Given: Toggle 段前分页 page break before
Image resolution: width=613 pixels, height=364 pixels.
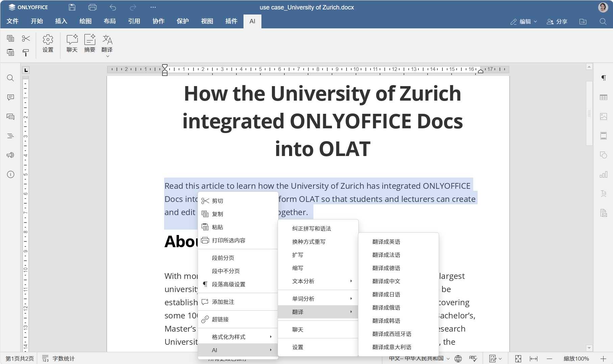Looking at the screenshot, I should (x=238, y=258).
